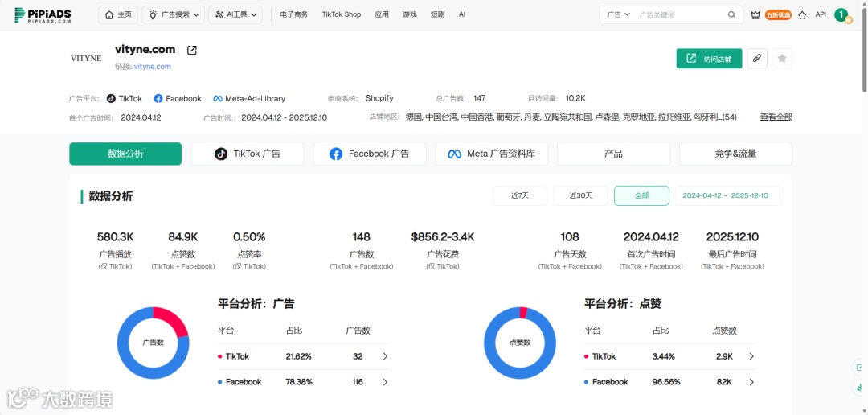
Task: Select 电子商务 menu item
Action: tap(294, 15)
